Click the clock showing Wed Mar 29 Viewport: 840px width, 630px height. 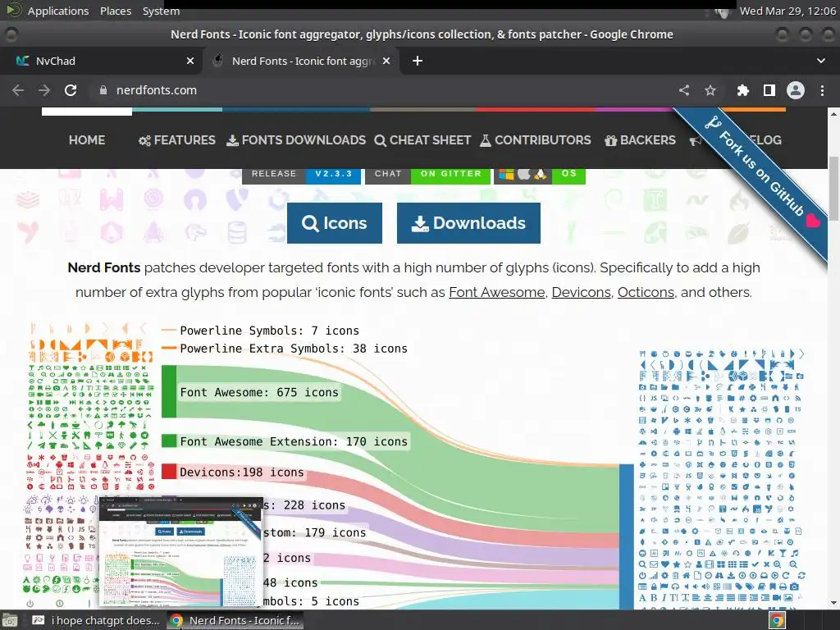[x=787, y=11]
